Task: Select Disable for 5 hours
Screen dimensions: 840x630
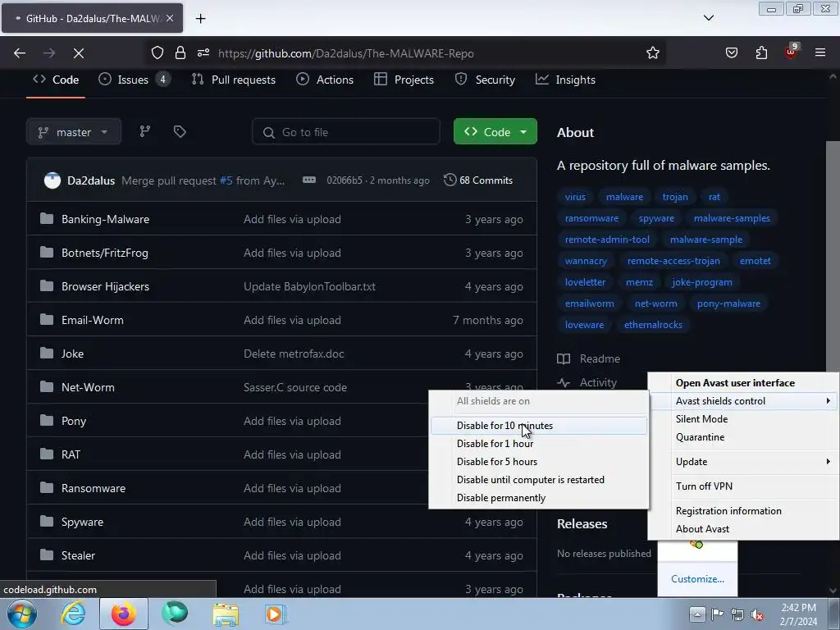Action: point(538,462)
